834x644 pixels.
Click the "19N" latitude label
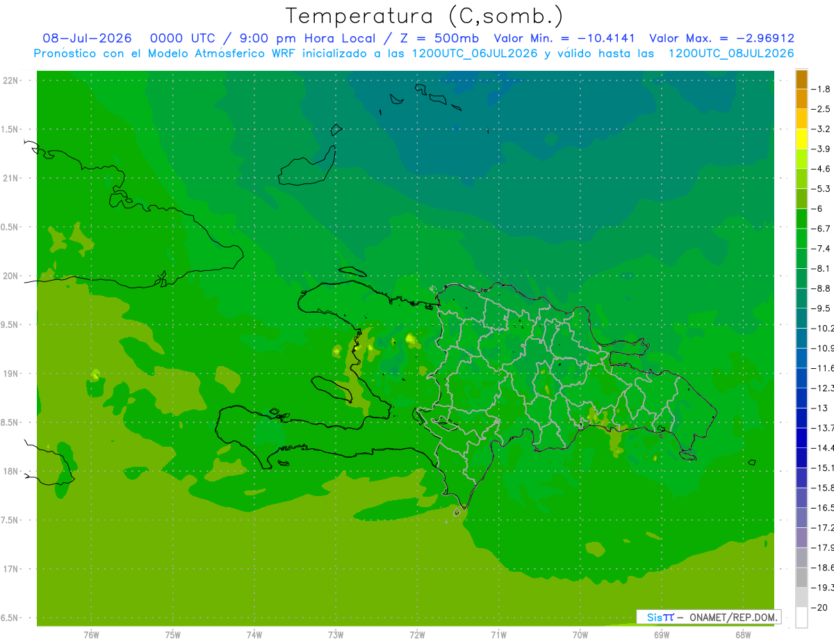11,373
